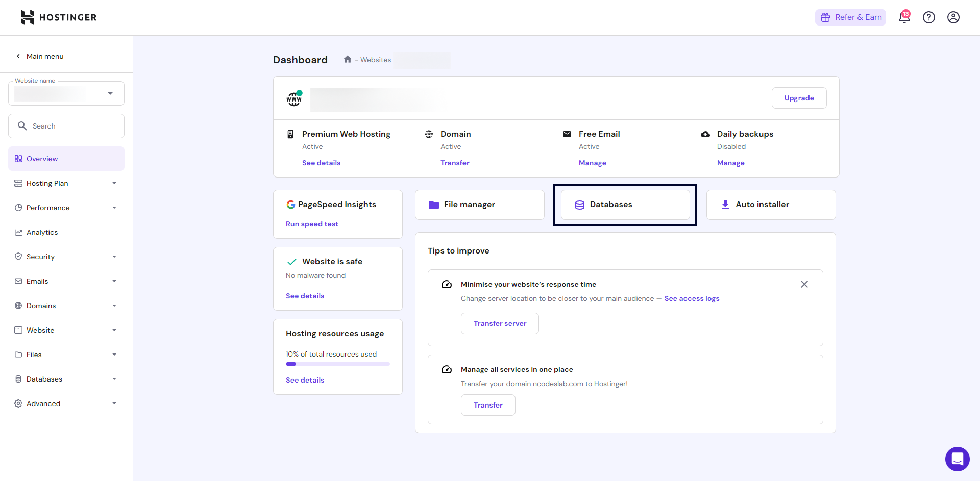This screenshot has height=481, width=980.
Task: Click the Analytics chart icon in sidebar
Action: click(x=18, y=232)
